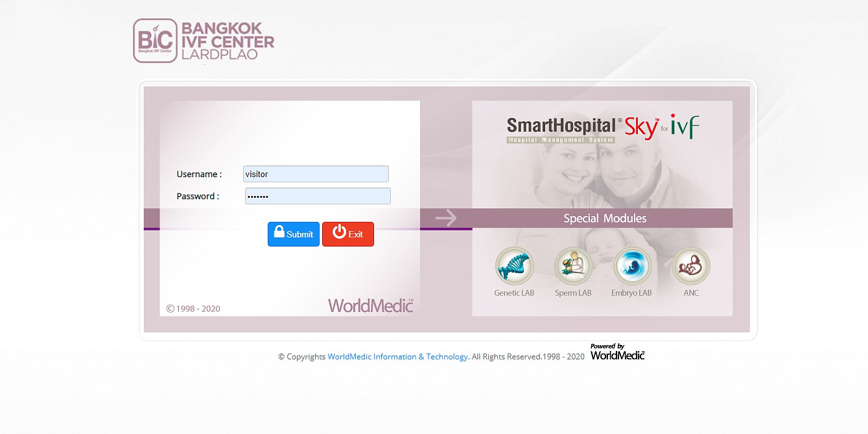Open WorldMedic Information & Technology link
Image resolution: width=868 pixels, height=434 pixels.
[x=398, y=357]
